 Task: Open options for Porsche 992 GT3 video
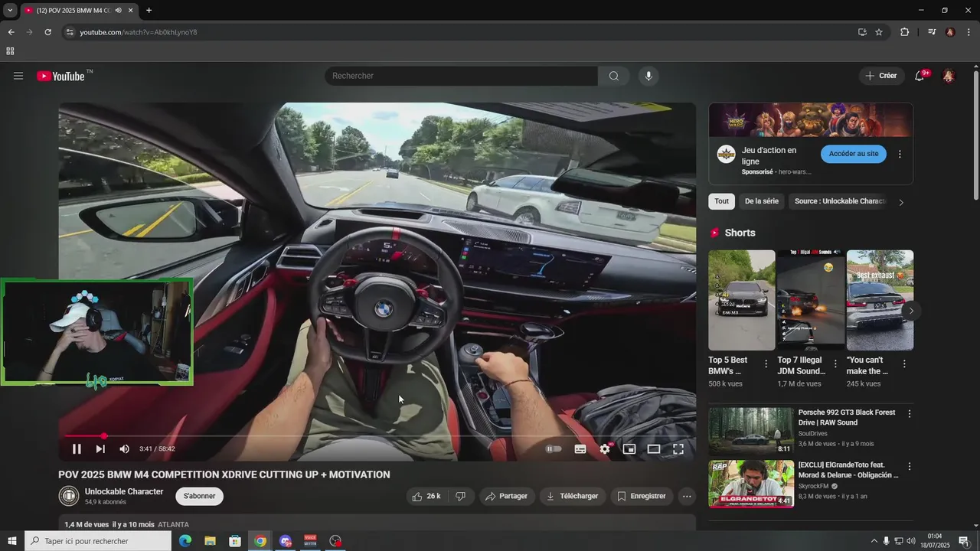910,414
